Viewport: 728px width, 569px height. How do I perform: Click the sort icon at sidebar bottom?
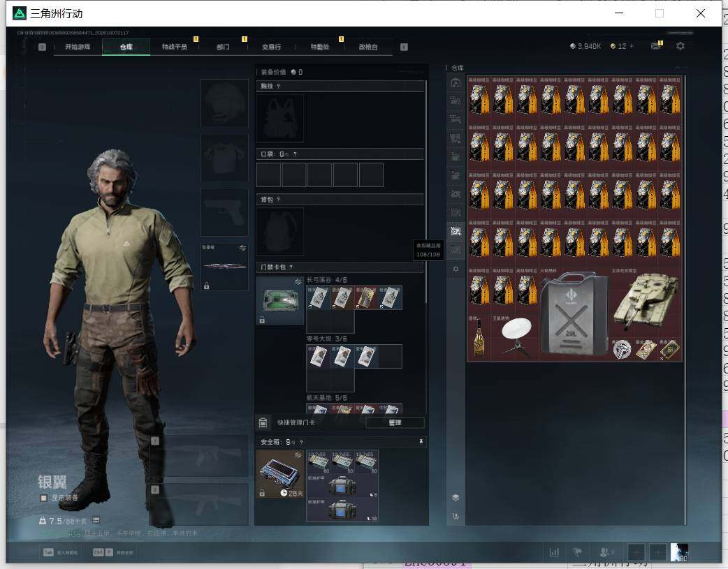coord(456,516)
